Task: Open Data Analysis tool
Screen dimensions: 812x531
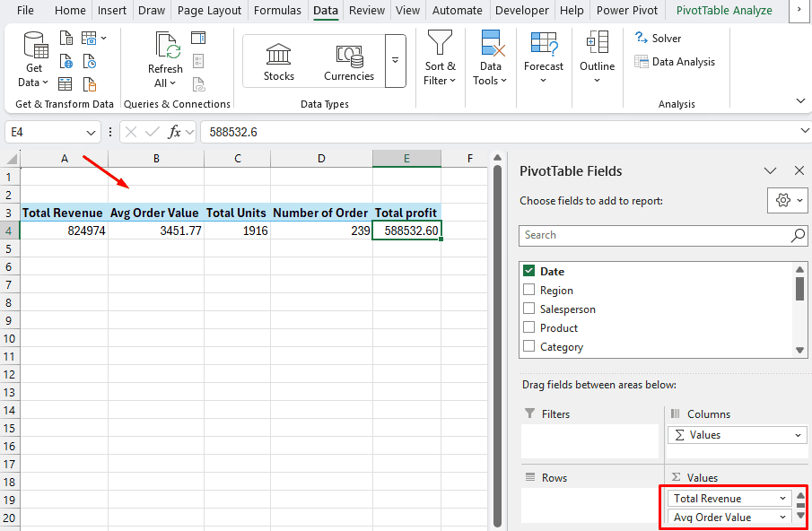Action: click(675, 62)
